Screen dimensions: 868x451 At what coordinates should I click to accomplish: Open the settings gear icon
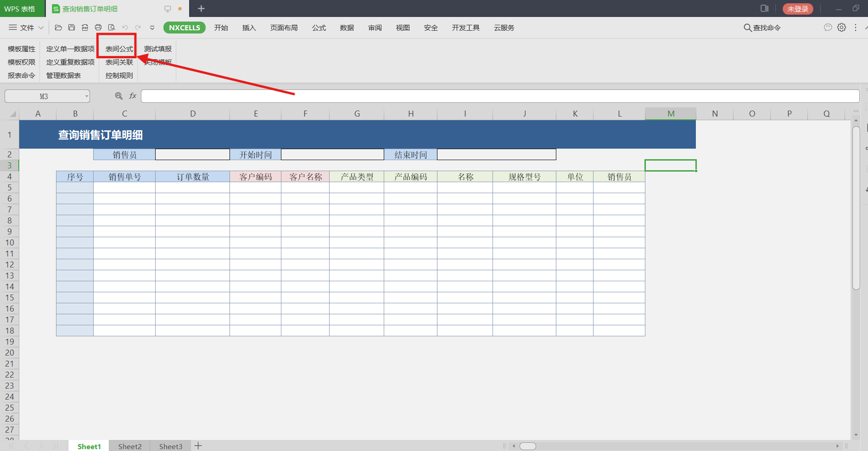pyautogui.click(x=841, y=28)
